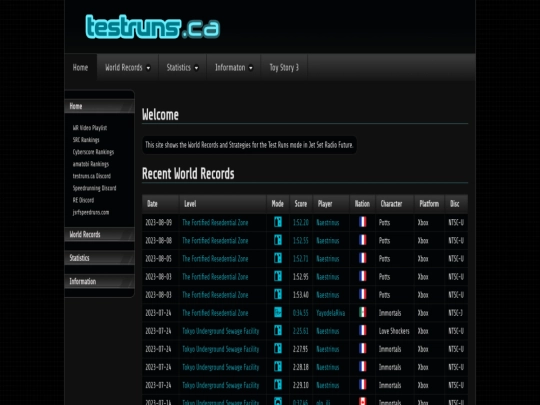
Task: Open Tokyo Underground Sewage Facility link, 2:25.61 row
Action: 221,331
